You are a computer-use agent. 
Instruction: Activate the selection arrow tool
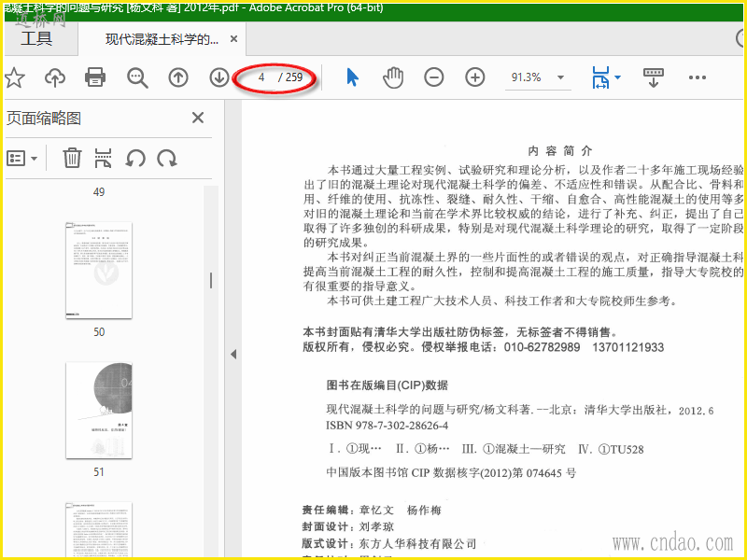click(353, 77)
